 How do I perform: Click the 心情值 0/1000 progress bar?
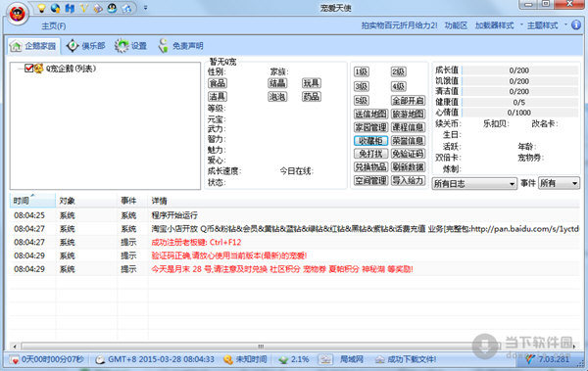point(519,113)
